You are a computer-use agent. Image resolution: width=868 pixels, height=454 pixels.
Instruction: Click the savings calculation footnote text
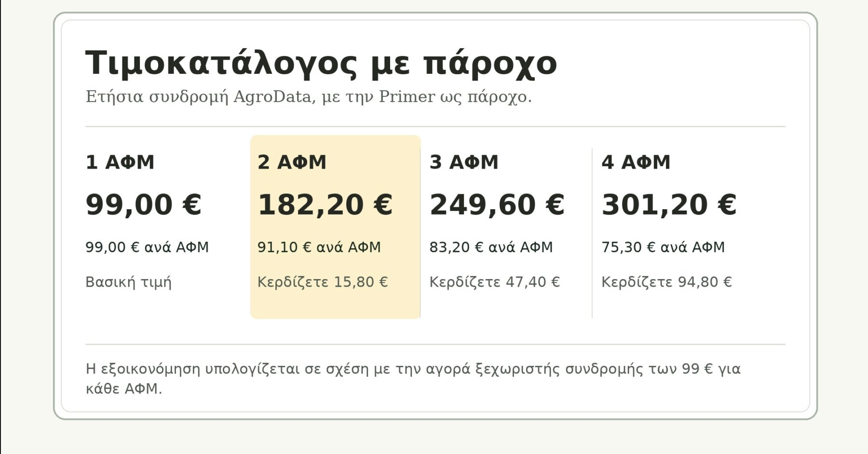pos(413,379)
